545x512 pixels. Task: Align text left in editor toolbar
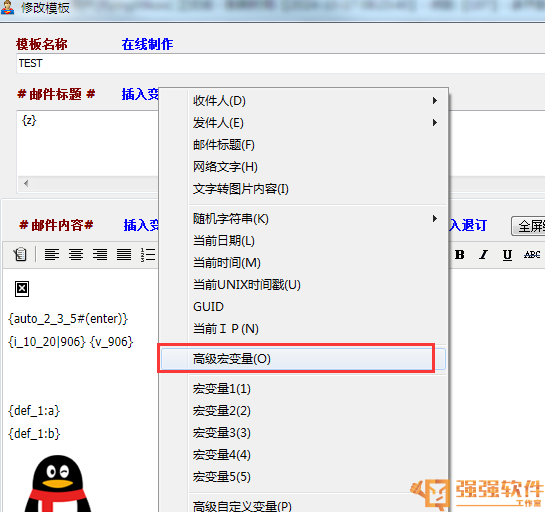click(52, 254)
